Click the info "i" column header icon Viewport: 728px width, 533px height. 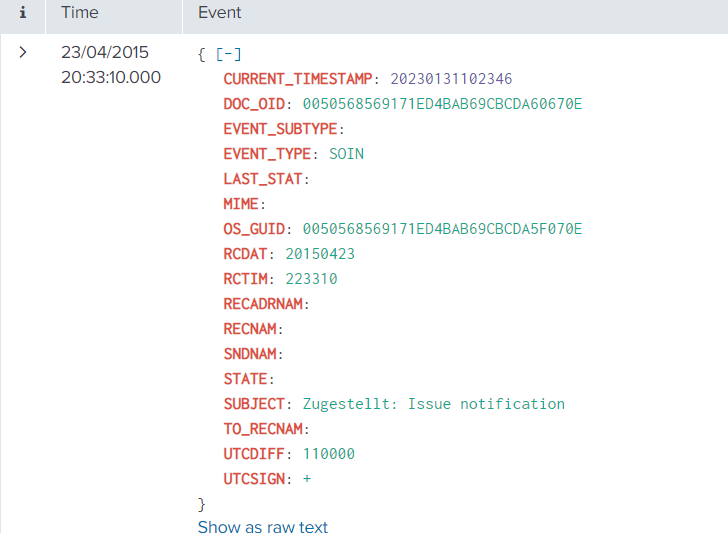coord(22,13)
